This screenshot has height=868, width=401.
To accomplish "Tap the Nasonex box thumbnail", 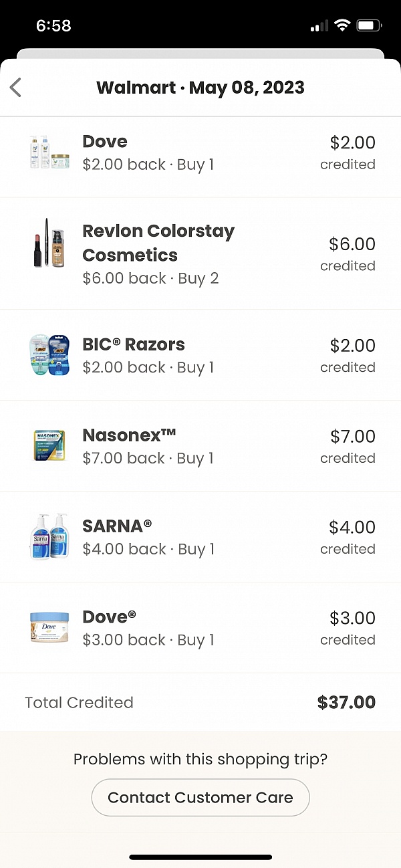I will 49,446.
